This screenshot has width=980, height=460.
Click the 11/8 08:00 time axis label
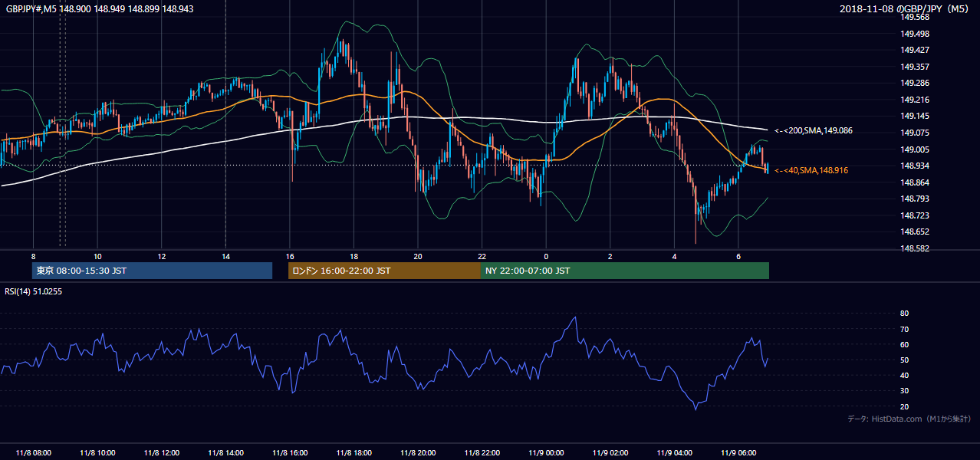click(x=33, y=453)
